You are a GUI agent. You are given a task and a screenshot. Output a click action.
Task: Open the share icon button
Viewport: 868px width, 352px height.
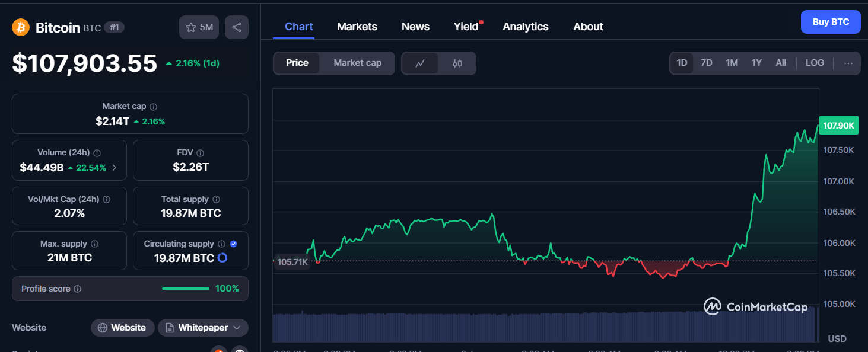point(237,27)
